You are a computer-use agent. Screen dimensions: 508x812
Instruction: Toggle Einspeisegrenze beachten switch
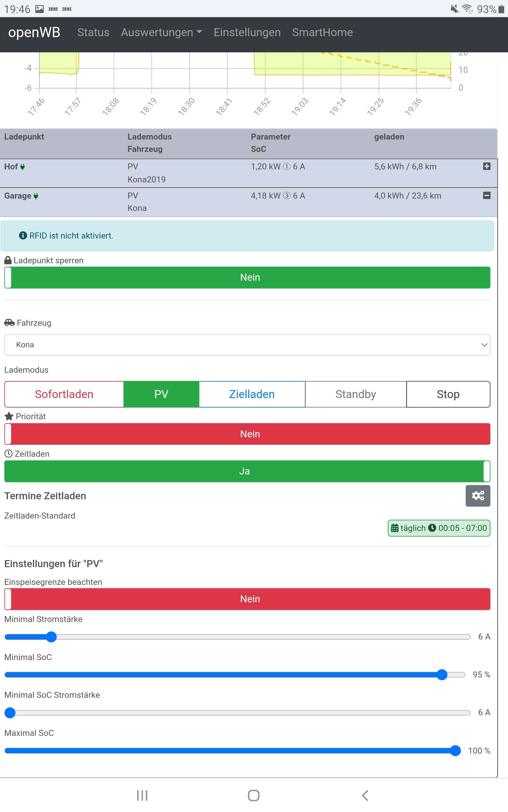click(x=247, y=599)
